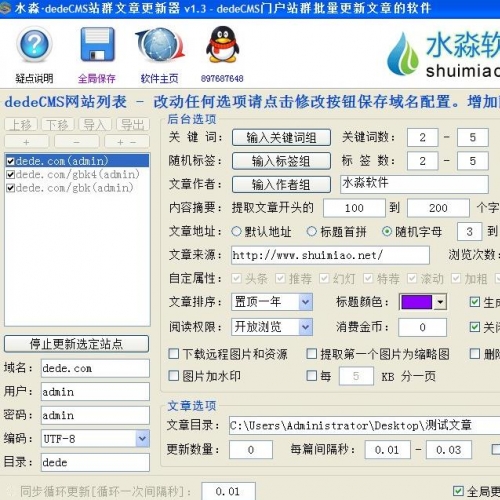Expand the 文章排序 置顶一年 dropdown
Screen dimensions: 500x500
tap(305, 302)
